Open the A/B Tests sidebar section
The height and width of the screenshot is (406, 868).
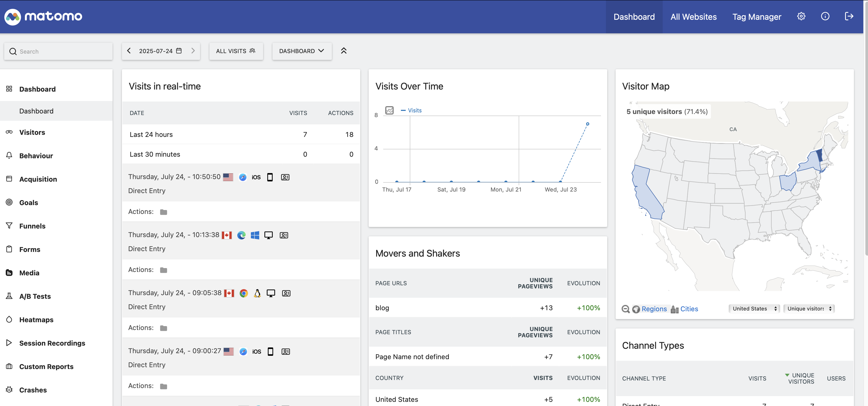click(35, 296)
